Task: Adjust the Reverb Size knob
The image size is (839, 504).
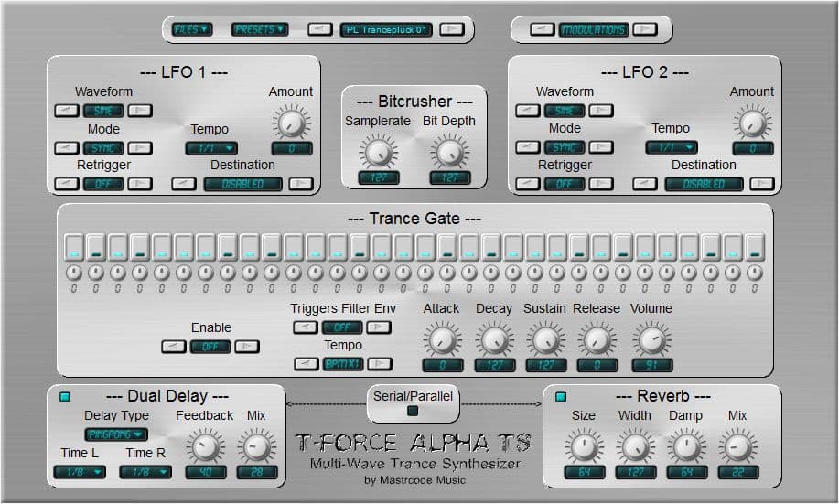Action: 585,447
